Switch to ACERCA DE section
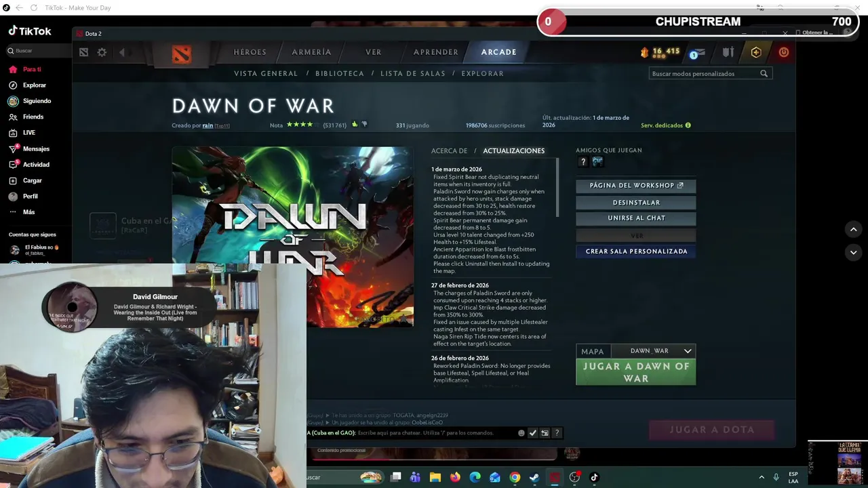Screen dimensions: 868x488 point(449,150)
